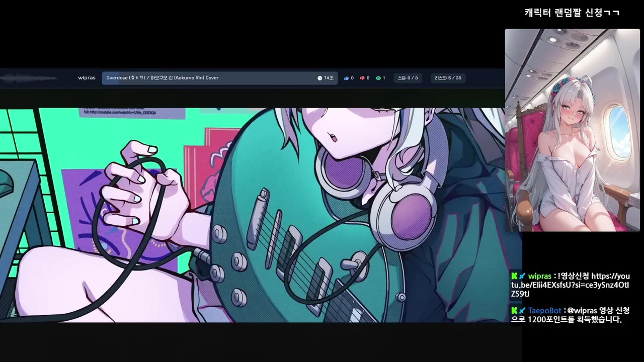This screenshot has width=644, height=362.
Task: Click the green eye viewers icon
Action: [378, 78]
